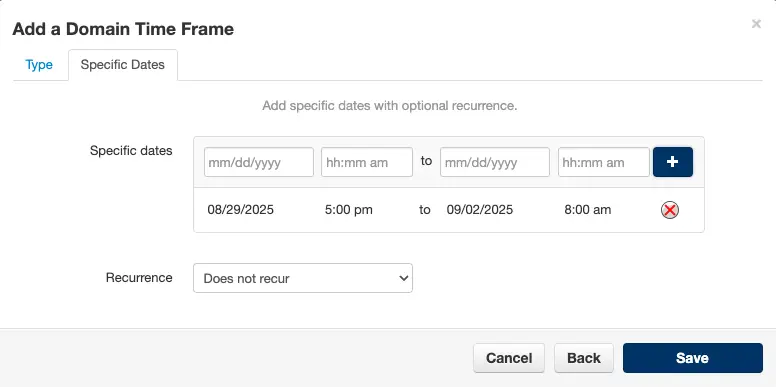Screen dimensions: 776x387
Task: Click the 08/29/2025 start date entry
Action: pyautogui.click(x=241, y=210)
